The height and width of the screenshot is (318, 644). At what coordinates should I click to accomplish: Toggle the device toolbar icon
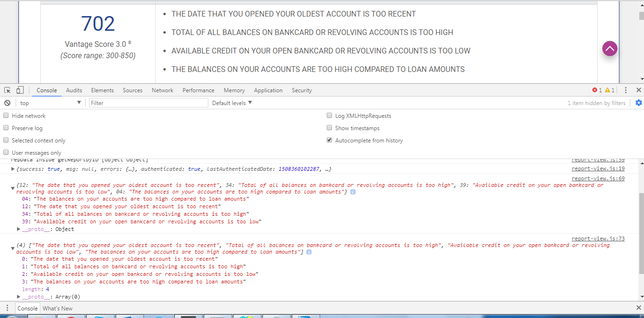[x=19, y=90]
